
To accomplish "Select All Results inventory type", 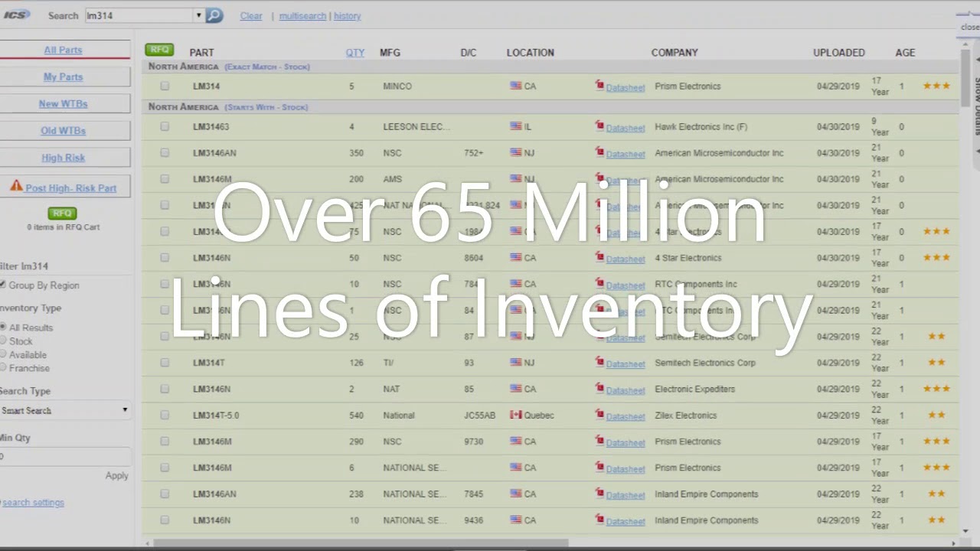I will [3, 328].
